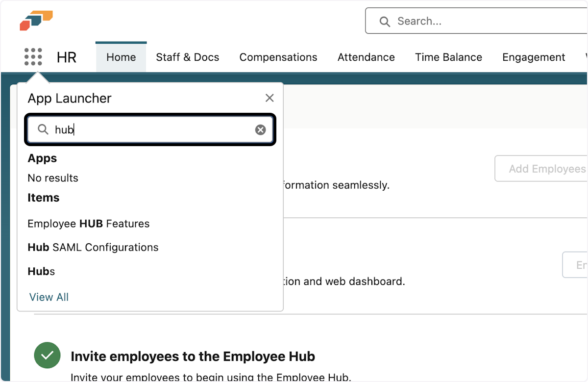This screenshot has height=382, width=588.
Task: Switch to the Home tab
Action: tap(121, 57)
